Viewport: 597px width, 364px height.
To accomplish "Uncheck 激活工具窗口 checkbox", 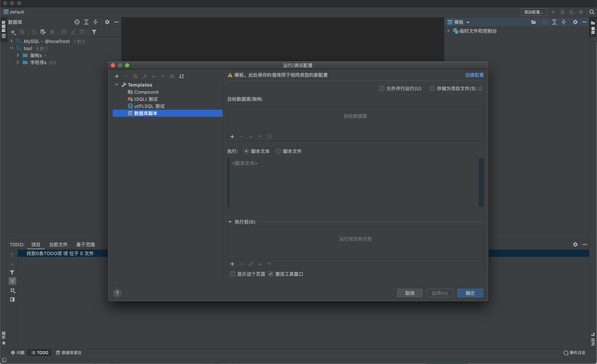I will click(x=271, y=274).
